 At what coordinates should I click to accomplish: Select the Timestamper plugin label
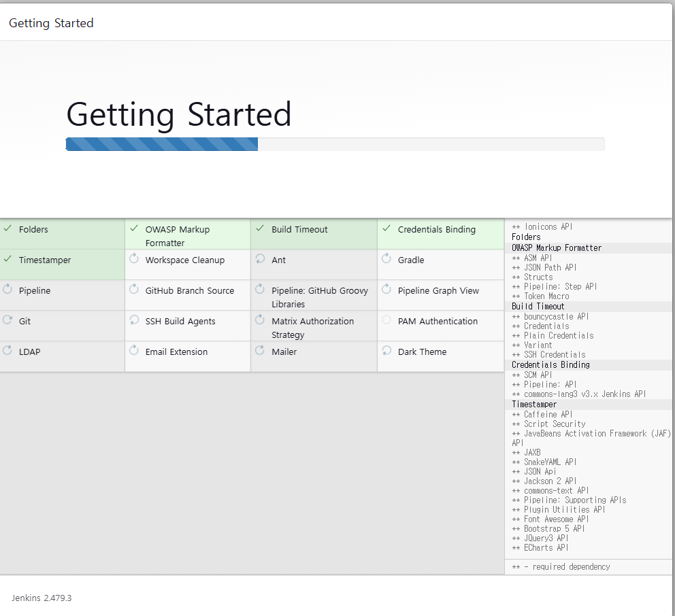[x=45, y=260]
